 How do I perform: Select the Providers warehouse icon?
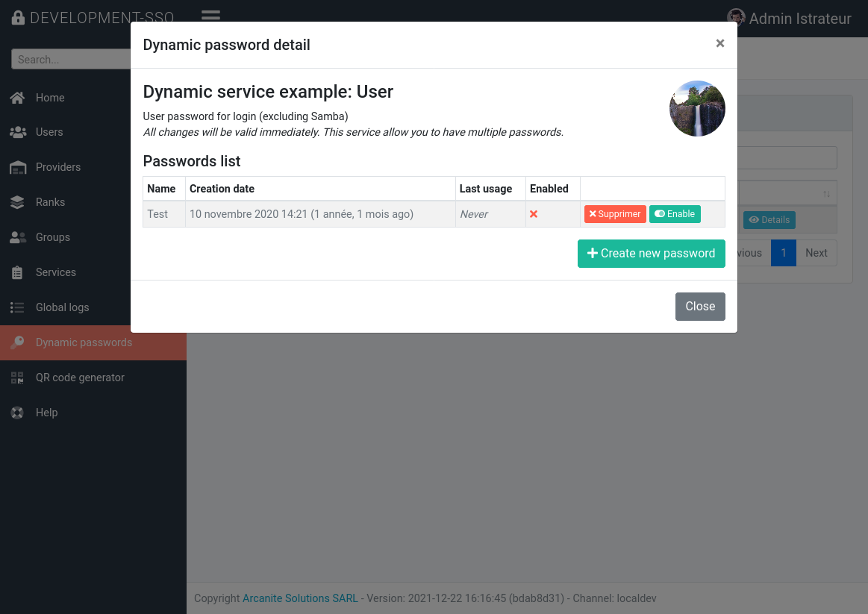[18, 168]
